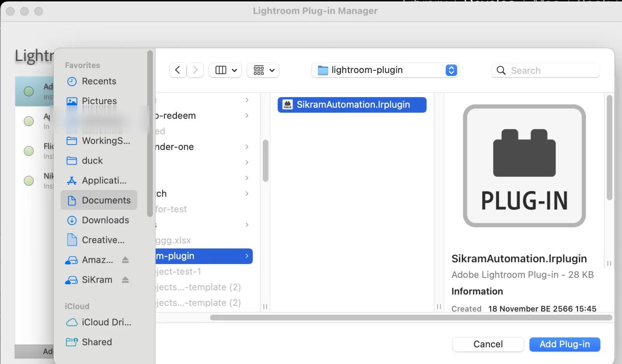Click the PLUG-IN preview thumbnail

pos(524,165)
